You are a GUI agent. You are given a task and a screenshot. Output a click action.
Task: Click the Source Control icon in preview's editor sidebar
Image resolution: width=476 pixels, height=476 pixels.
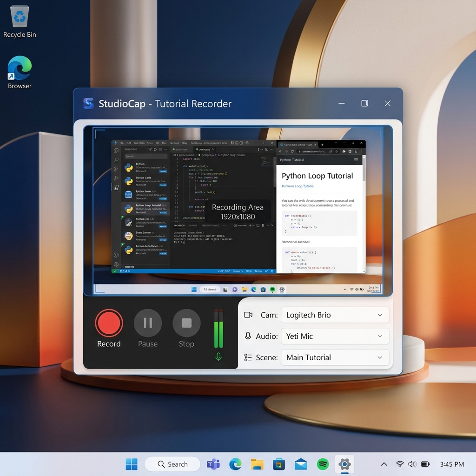tap(116, 169)
